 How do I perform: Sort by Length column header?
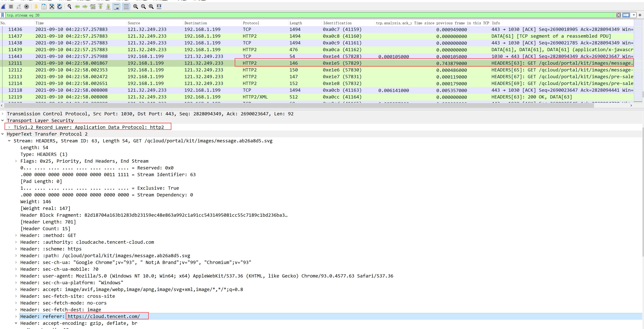[x=305, y=23]
